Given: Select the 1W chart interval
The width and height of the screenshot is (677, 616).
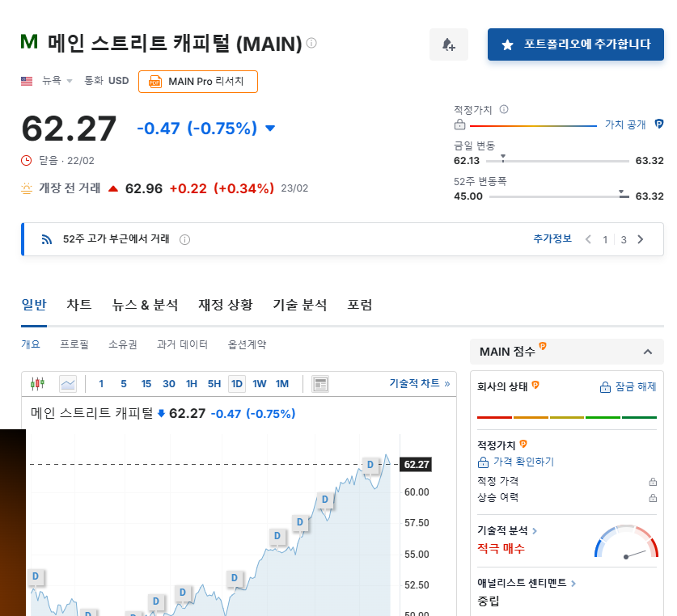Looking at the screenshot, I should (x=260, y=384).
